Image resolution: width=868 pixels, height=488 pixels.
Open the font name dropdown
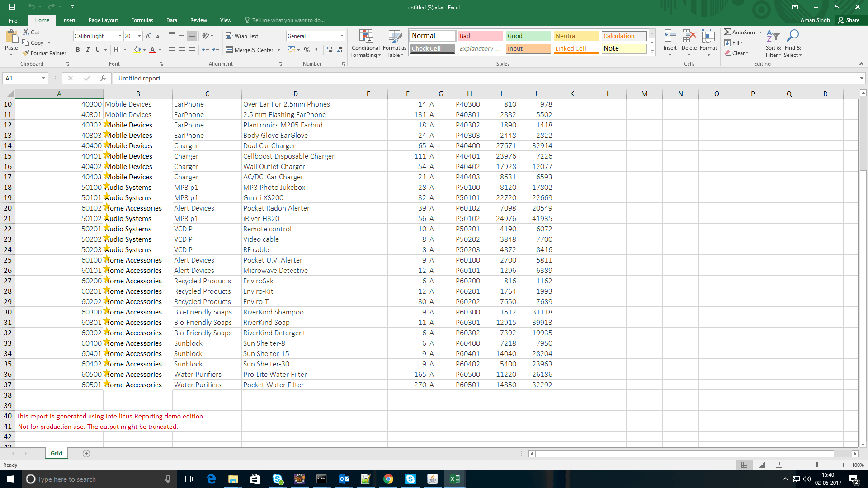(120, 36)
